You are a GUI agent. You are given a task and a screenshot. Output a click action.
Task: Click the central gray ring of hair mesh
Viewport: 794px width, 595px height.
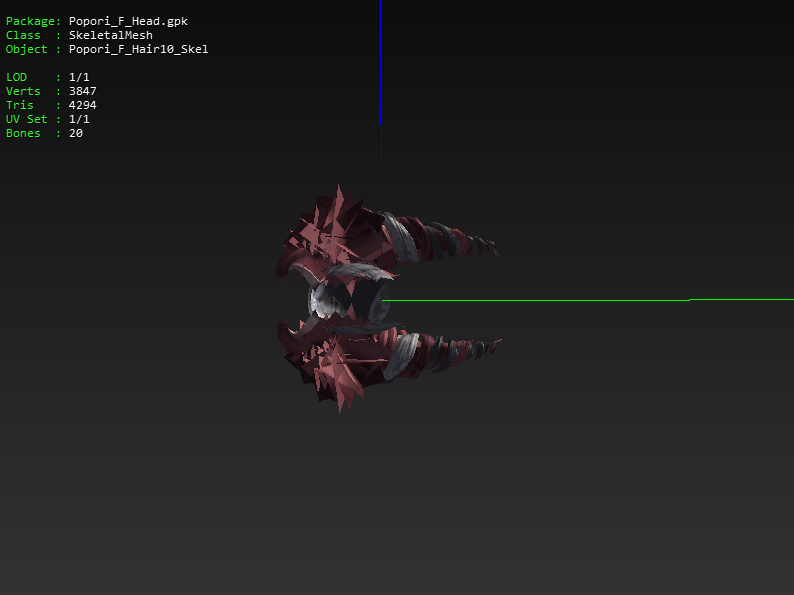tap(337, 296)
